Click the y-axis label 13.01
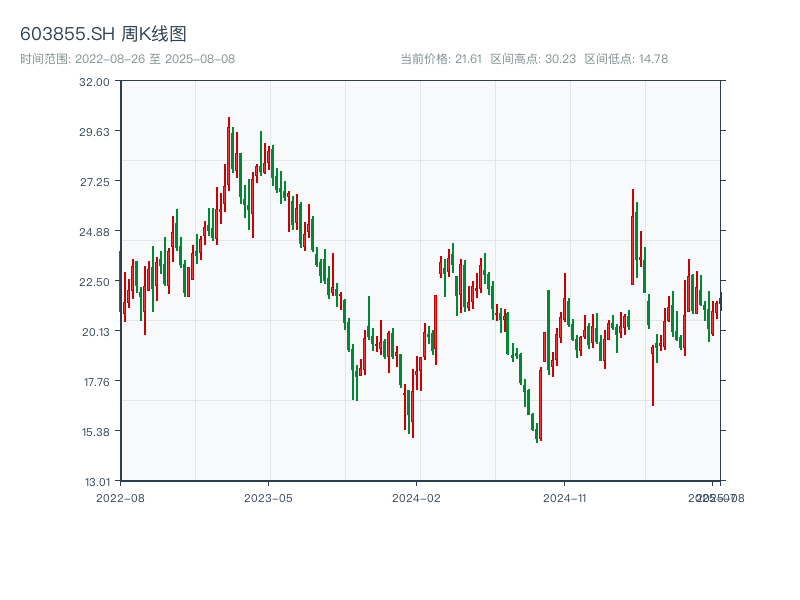This screenshot has width=800, height=600. click(97, 482)
